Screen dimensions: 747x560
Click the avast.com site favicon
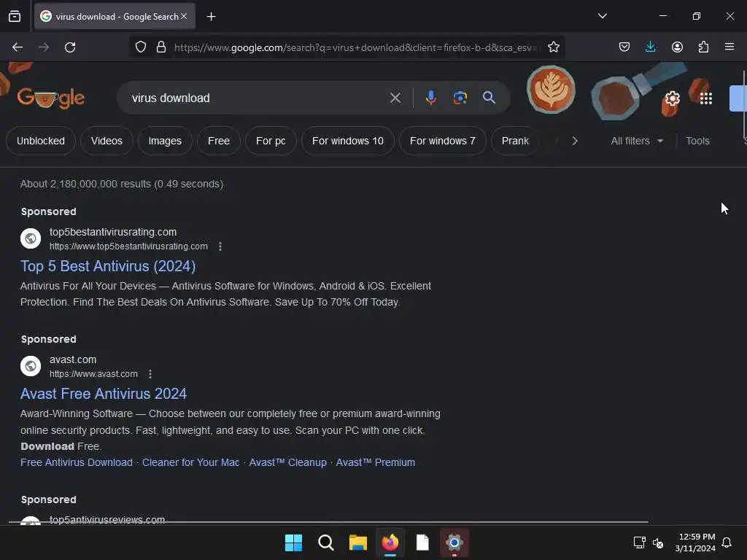31,366
